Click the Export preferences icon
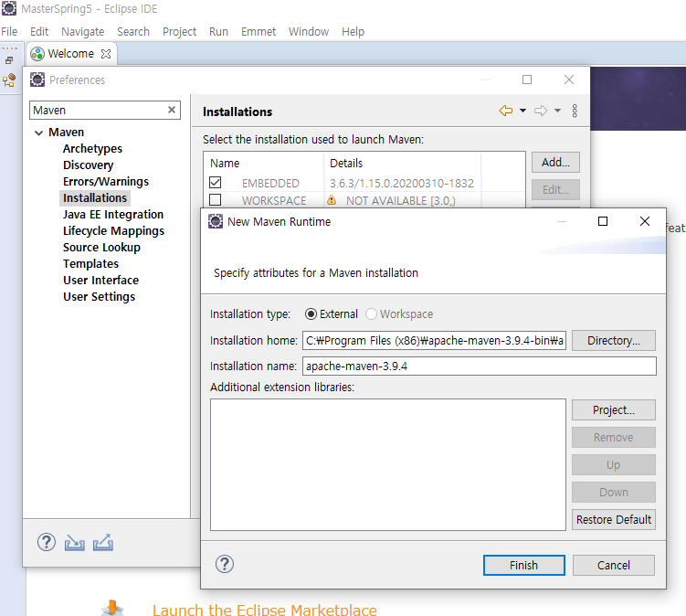Viewport: 686px width, 616px height. [103, 543]
